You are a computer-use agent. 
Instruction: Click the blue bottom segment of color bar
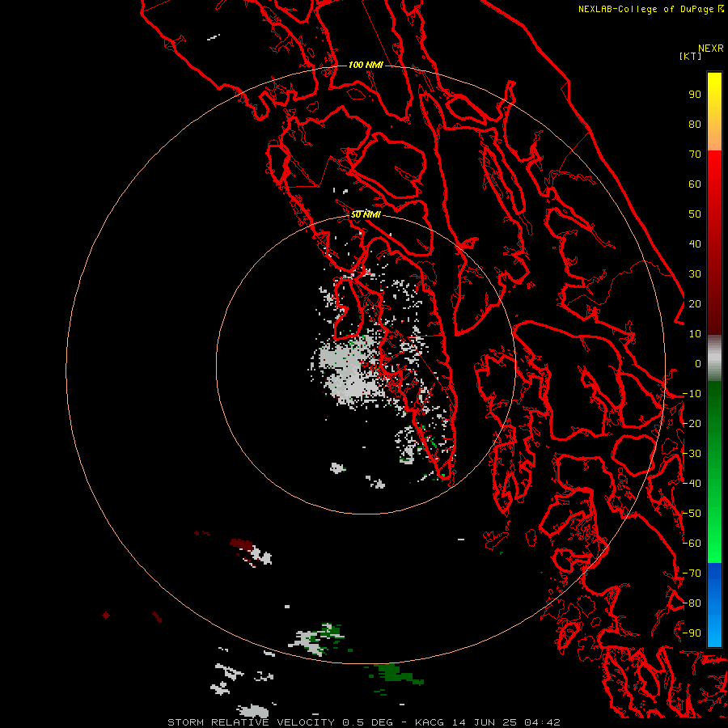714,605
